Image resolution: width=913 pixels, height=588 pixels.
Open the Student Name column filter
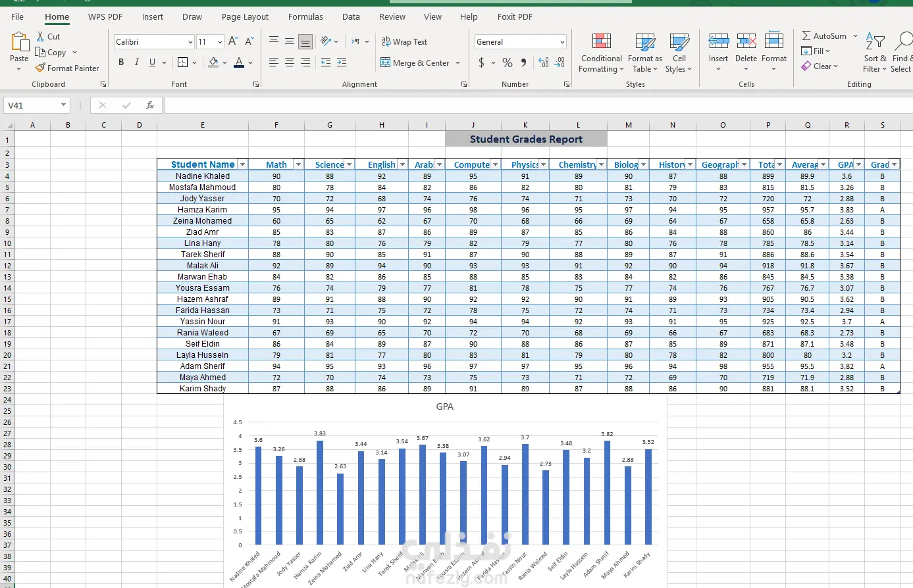[x=242, y=164]
